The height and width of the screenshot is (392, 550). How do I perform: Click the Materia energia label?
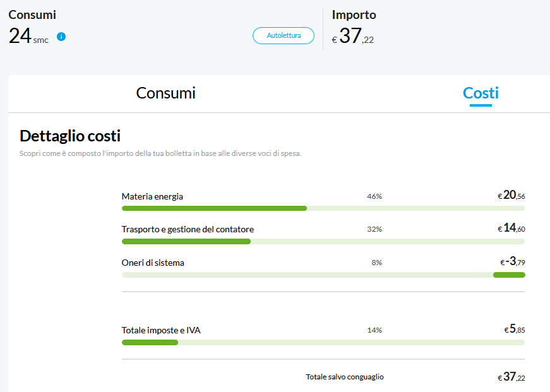click(x=152, y=196)
